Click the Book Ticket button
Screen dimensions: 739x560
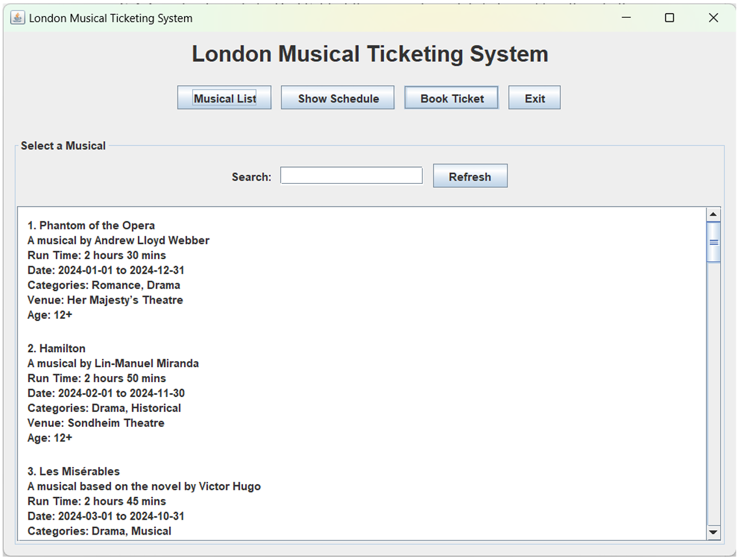click(451, 97)
